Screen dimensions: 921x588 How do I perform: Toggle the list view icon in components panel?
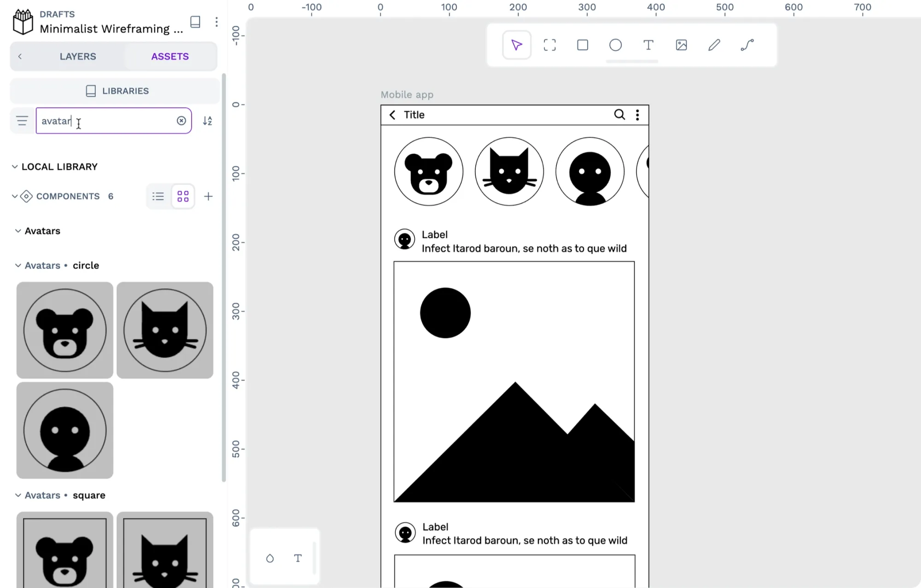[158, 196]
